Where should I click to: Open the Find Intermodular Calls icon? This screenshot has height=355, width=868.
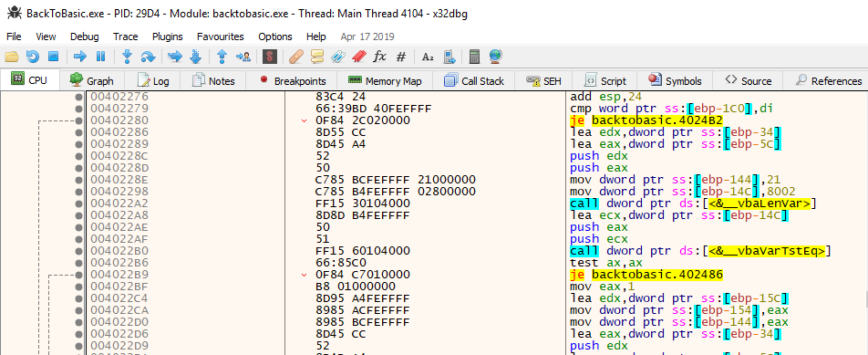(449, 57)
